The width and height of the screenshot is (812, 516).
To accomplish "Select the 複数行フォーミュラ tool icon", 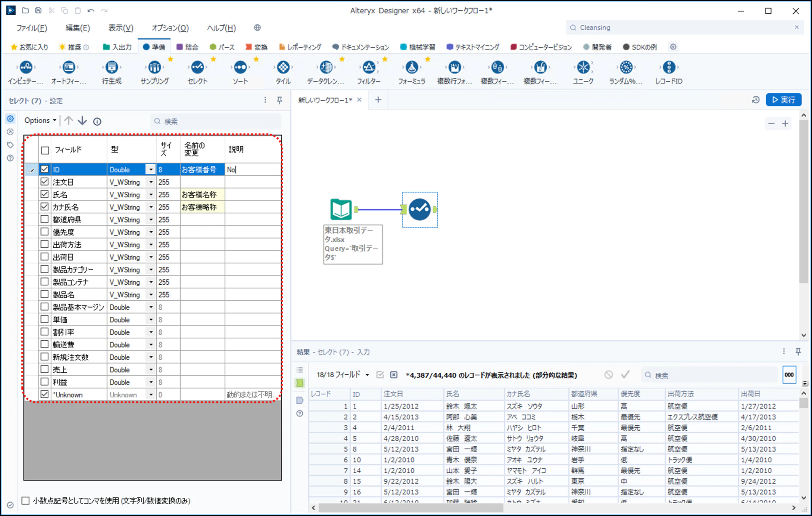I will 454,67.
